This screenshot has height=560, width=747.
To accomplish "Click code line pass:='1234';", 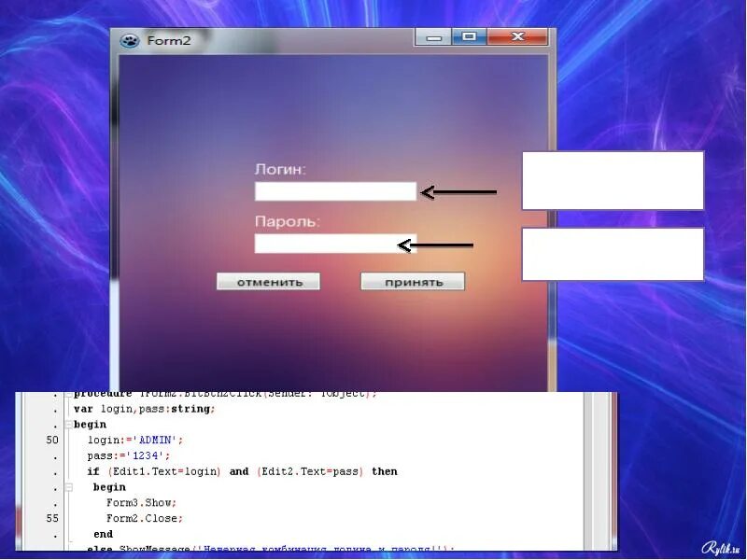I will coord(129,455).
